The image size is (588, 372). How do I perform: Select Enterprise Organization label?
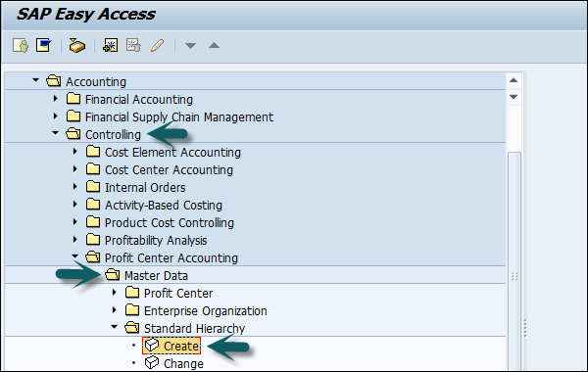click(206, 310)
